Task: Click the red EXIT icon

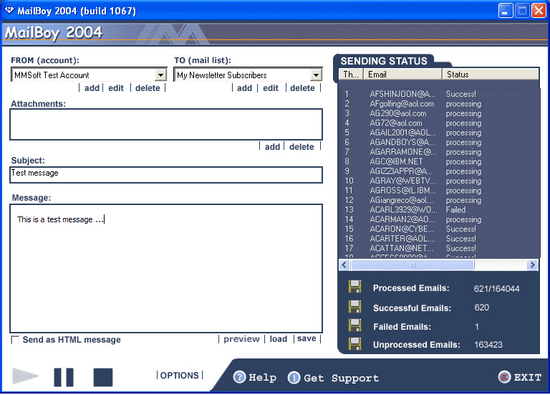Action: [x=504, y=377]
